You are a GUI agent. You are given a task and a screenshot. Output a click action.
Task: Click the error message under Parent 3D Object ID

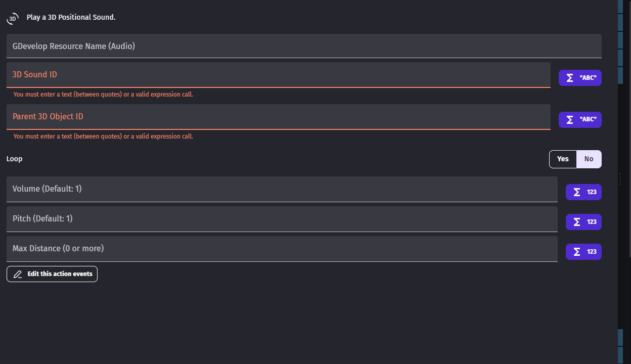103,136
